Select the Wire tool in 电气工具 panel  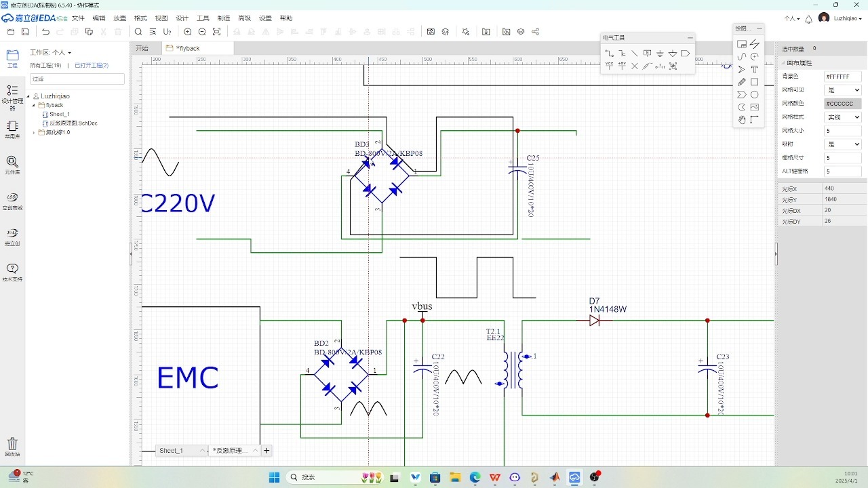point(609,54)
